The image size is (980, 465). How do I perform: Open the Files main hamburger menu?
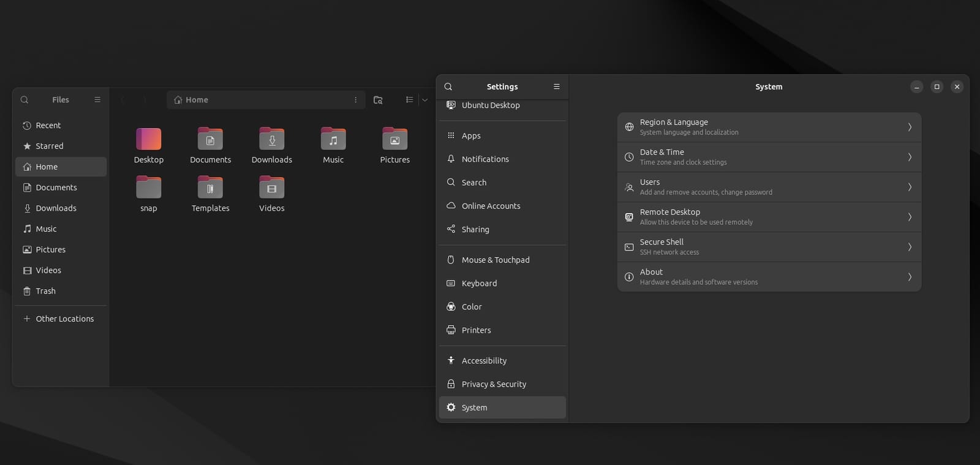97,100
